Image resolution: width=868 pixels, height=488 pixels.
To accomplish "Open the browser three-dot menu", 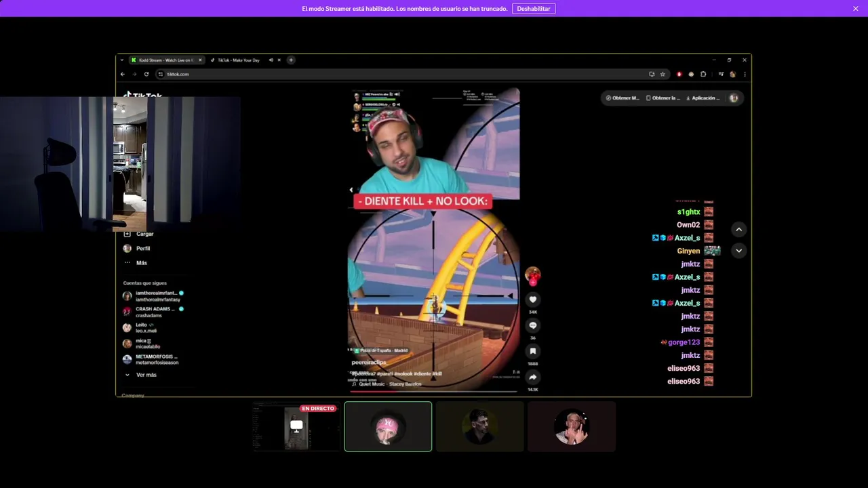I will (x=745, y=74).
